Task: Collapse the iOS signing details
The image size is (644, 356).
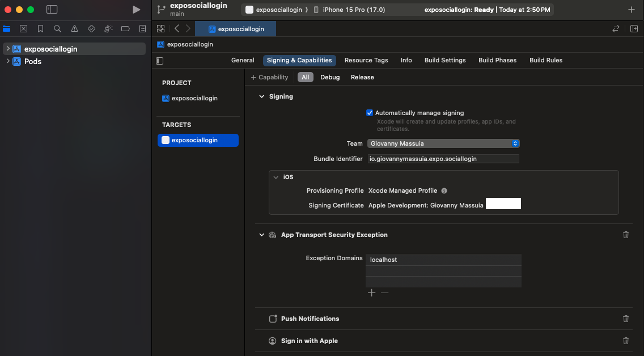Action: point(276,177)
